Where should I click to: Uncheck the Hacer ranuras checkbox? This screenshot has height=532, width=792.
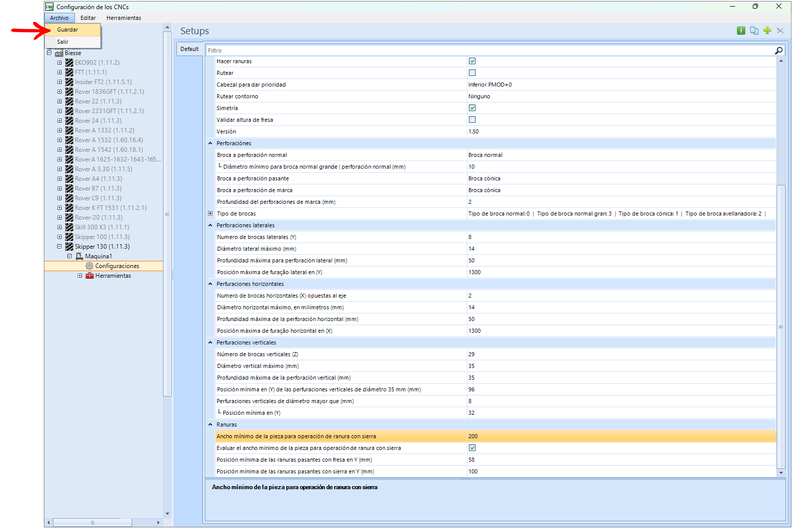pos(472,61)
